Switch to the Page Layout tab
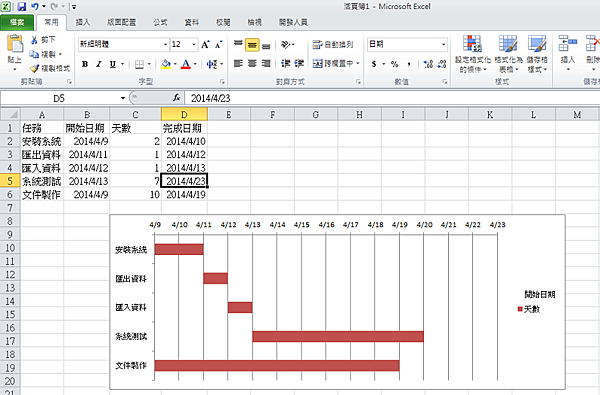This screenshot has width=600, height=395. 121,22
